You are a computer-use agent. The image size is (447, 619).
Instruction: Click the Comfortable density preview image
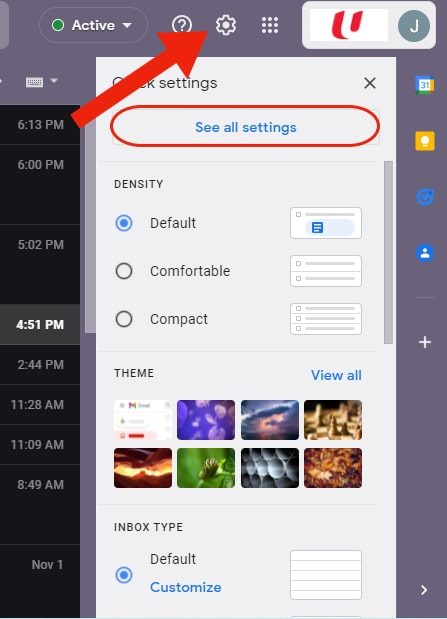pyautogui.click(x=326, y=271)
